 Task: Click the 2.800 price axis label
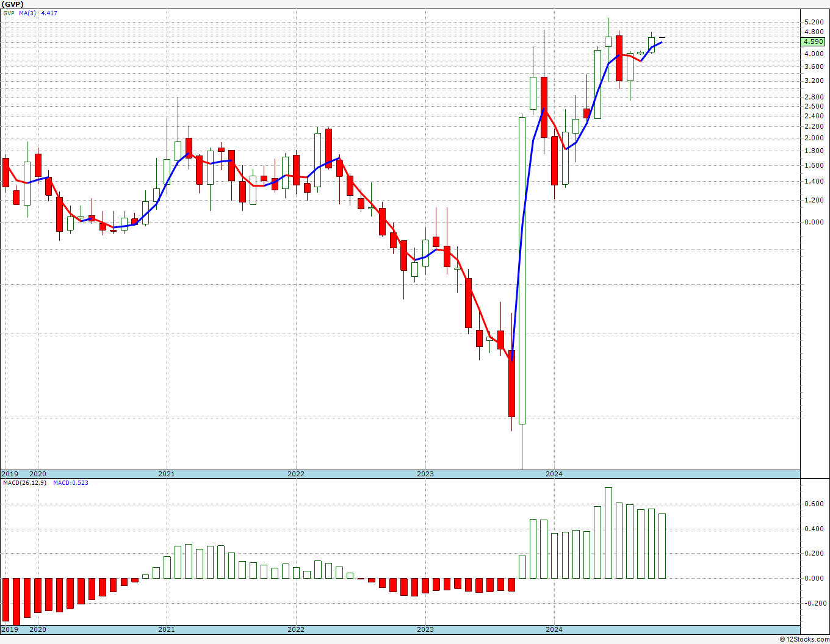(814, 97)
